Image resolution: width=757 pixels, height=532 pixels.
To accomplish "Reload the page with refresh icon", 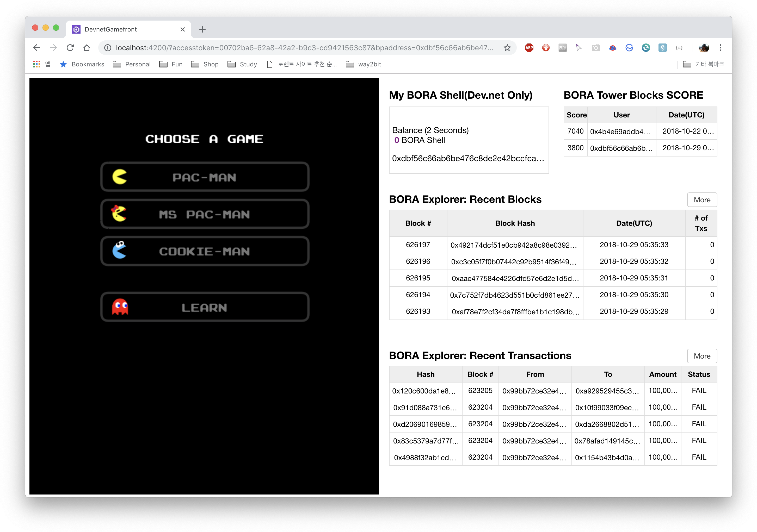I will [70, 48].
